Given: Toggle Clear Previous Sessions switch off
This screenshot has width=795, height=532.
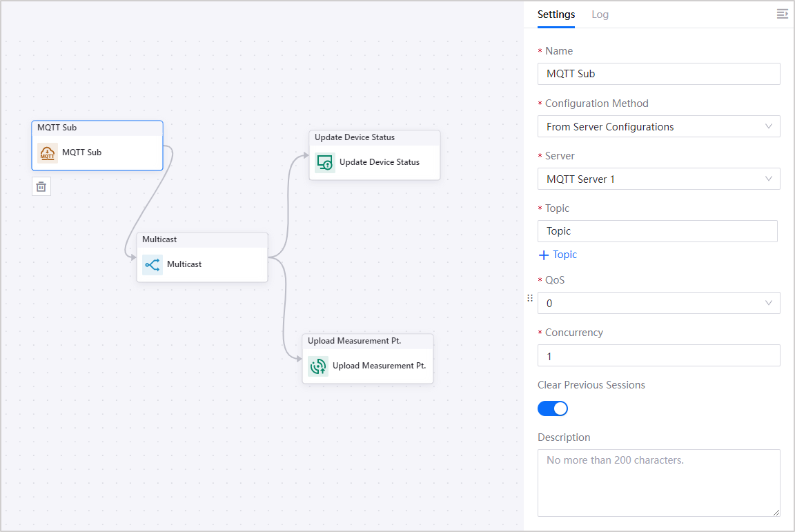Looking at the screenshot, I should 552,408.
